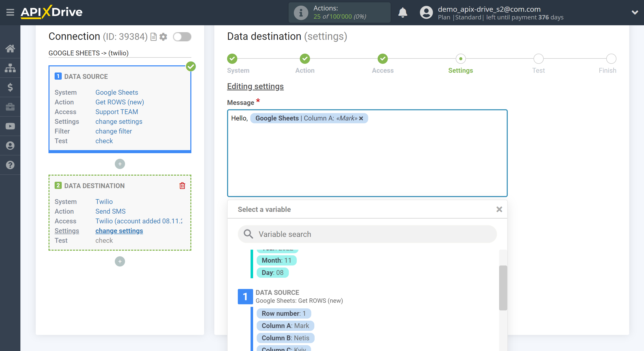Open the help question mark icon
644x351 pixels.
point(10,165)
